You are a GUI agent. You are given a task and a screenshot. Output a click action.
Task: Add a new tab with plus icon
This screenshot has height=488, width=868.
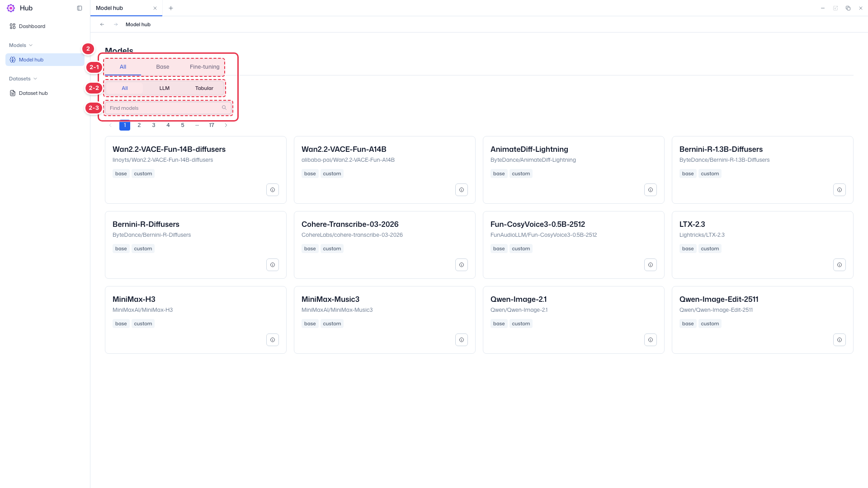(171, 8)
